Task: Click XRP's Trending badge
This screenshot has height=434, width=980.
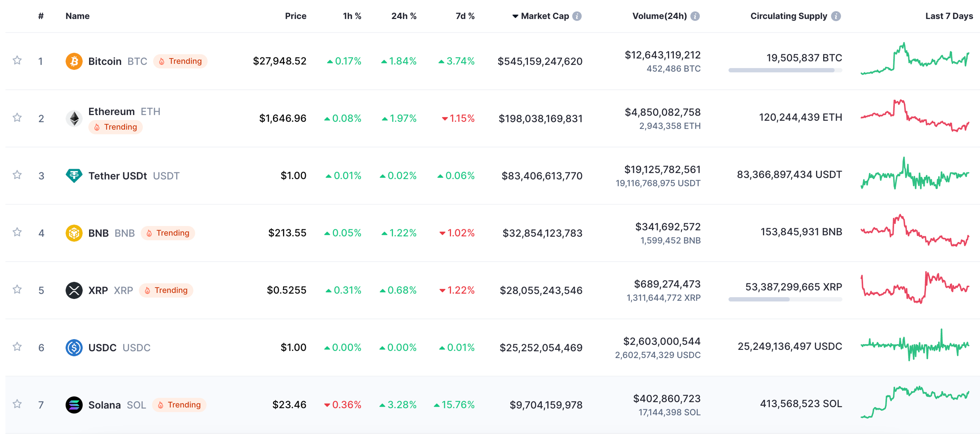Action: pyautogui.click(x=166, y=291)
